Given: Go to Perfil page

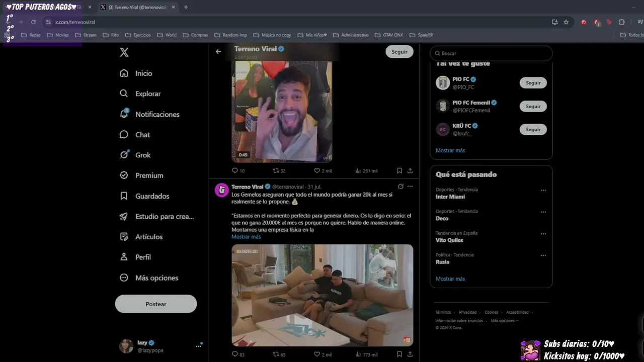Looking at the screenshot, I should tap(135, 257).
